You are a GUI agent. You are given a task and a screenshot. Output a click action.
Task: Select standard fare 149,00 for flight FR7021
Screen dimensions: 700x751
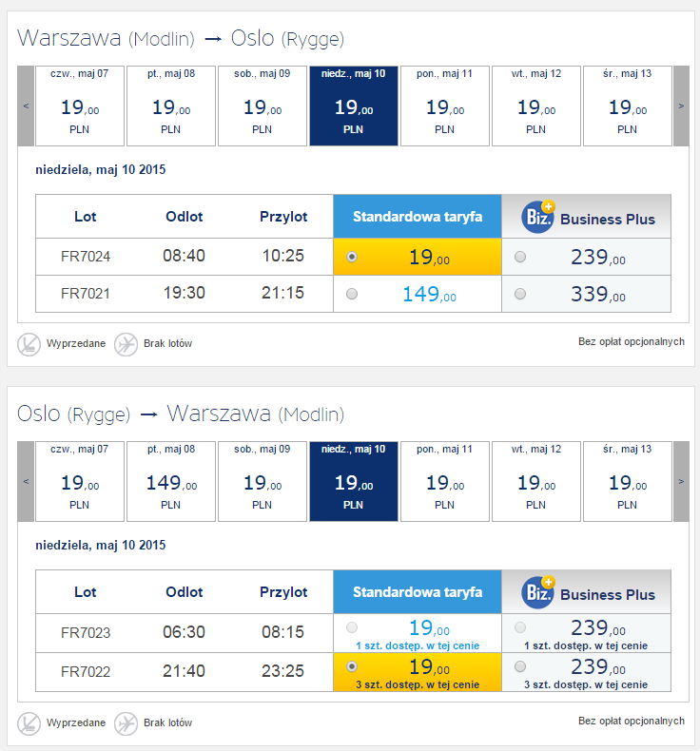[x=352, y=294]
